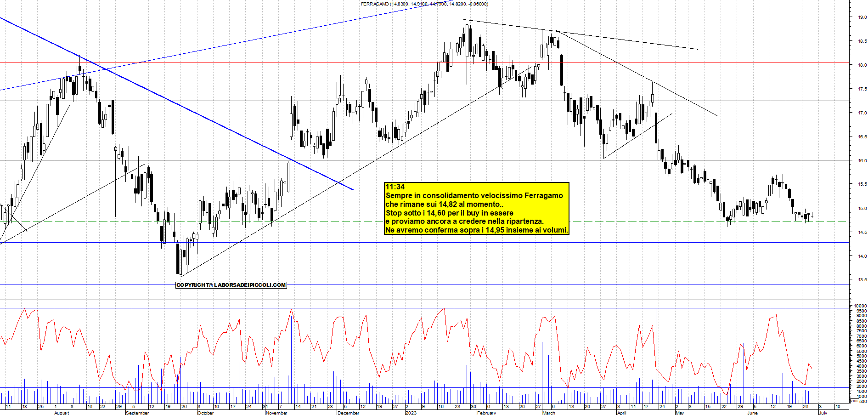Click the March month label
The width and height of the screenshot is (868, 415).
[548, 413]
